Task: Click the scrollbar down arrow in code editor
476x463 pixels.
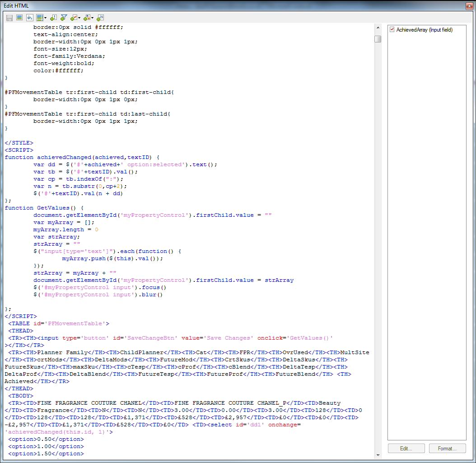Action: tap(378, 455)
